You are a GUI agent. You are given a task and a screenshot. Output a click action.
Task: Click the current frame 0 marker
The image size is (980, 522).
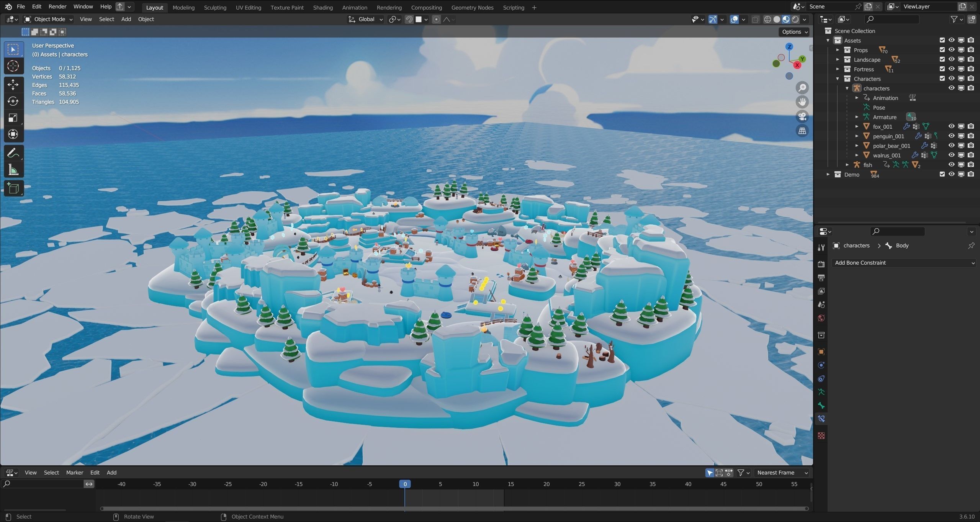[405, 484]
